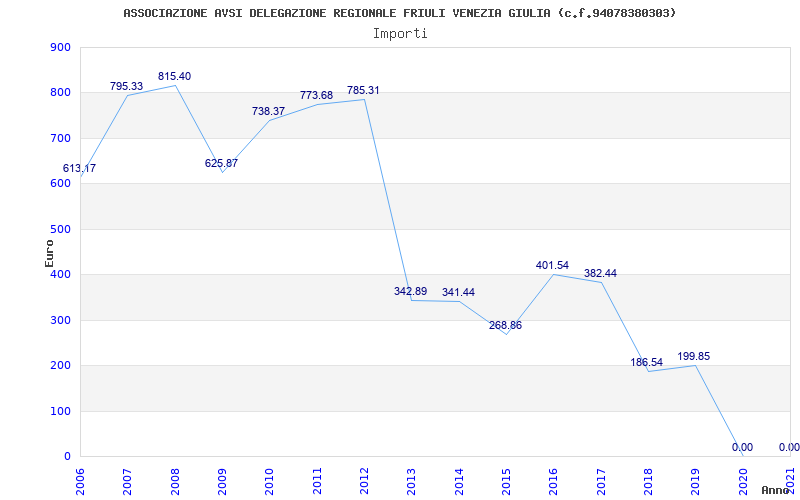
Task: Click the 600 y-axis tick label
Action: (x=60, y=184)
